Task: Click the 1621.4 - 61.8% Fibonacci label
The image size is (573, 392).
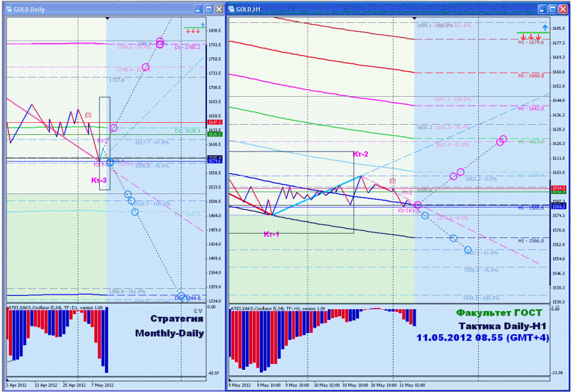Action: [453, 144]
